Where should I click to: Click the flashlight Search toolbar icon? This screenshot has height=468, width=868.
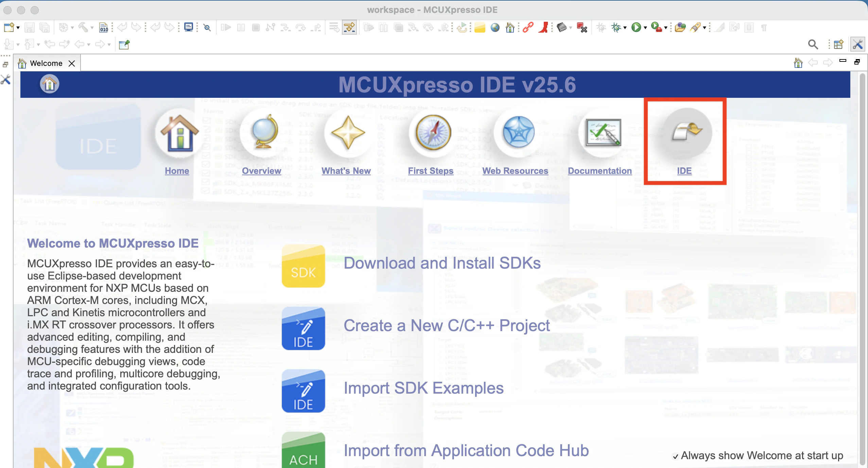click(x=695, y=27)
